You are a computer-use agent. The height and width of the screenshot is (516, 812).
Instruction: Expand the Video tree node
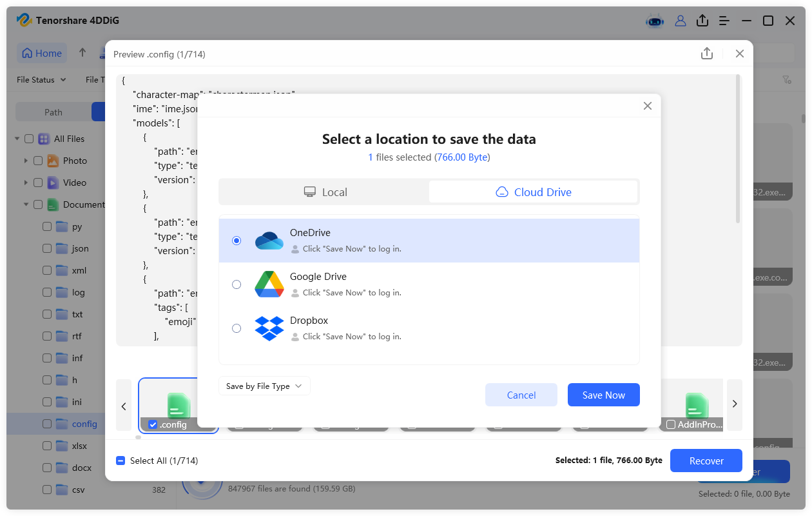point(26,183)
